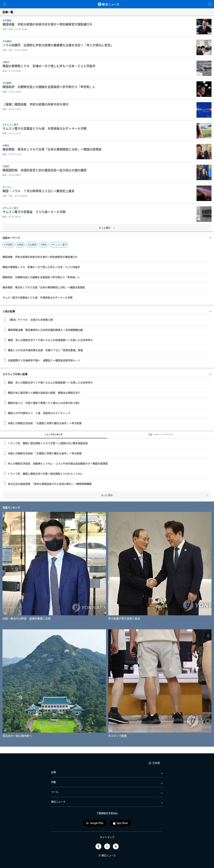Viewport: 214px width, 868px height.
Task: Open popular article ［韓流］チャウヌ 兵役のため陸軍入隊
Action: click(x=30, y=320)
